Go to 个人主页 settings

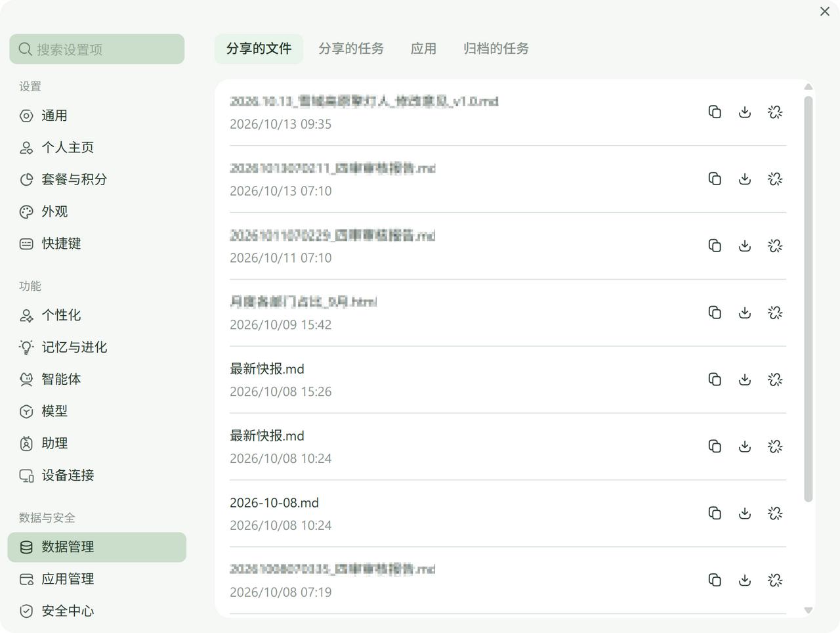pos(97,148)
